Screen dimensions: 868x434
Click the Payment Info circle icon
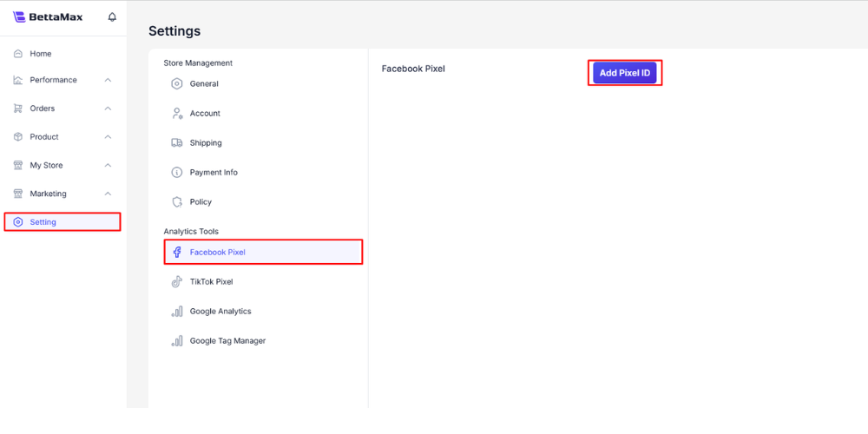pyautogui.click(x=177, y=173)
